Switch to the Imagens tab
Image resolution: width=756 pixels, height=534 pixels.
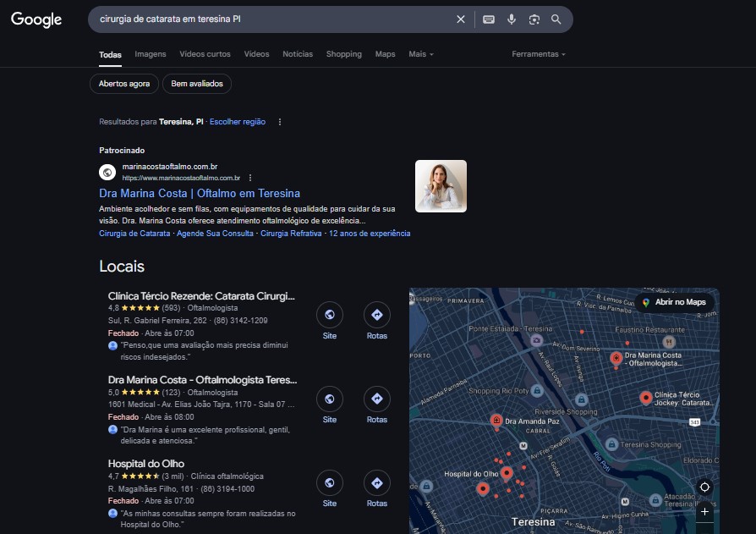coord(151,54)
